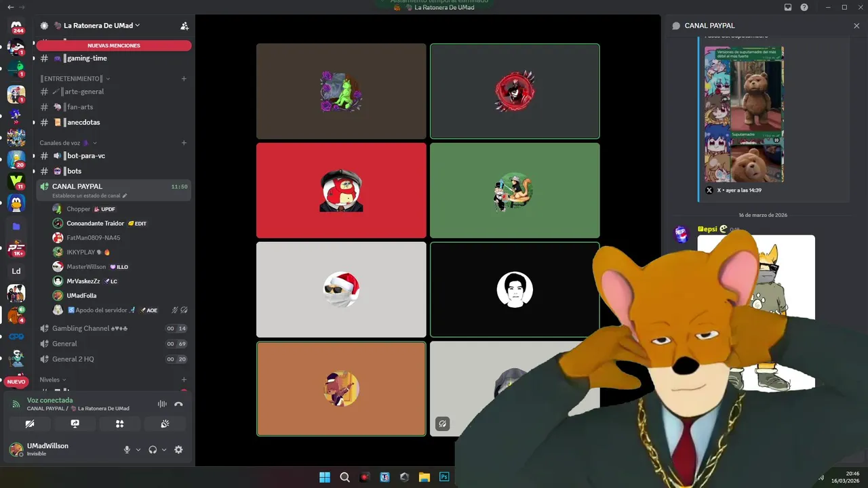Close the CANAL PAYPAL chat panel
The image size is (868, 488).
[x=856, y=26]
